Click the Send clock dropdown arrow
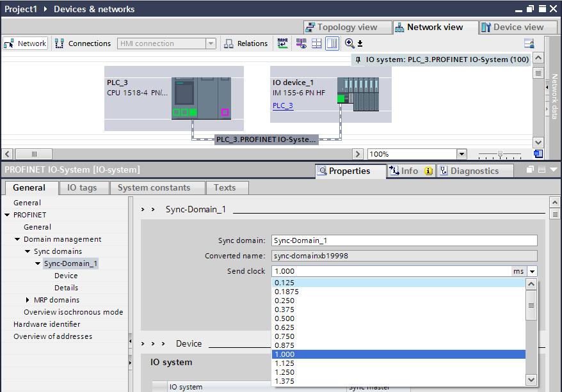This screenshot has height=392, width=562. pos(533,271)
